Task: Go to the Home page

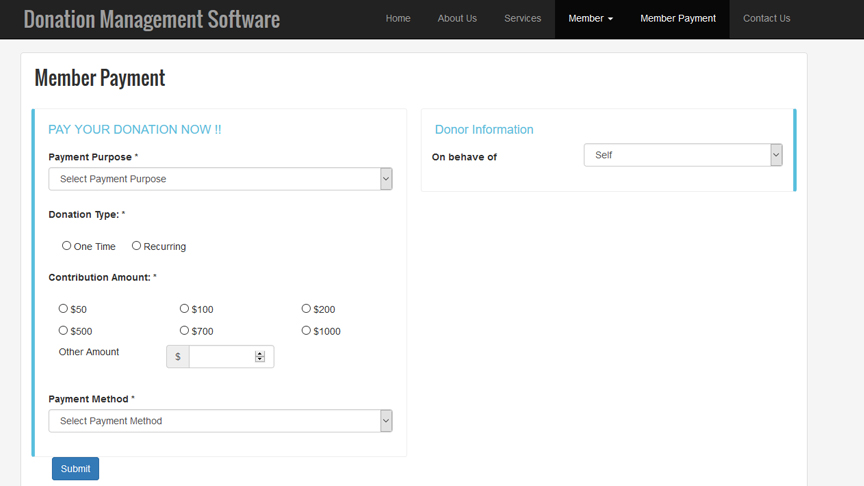Action: [x=398, y=19]
